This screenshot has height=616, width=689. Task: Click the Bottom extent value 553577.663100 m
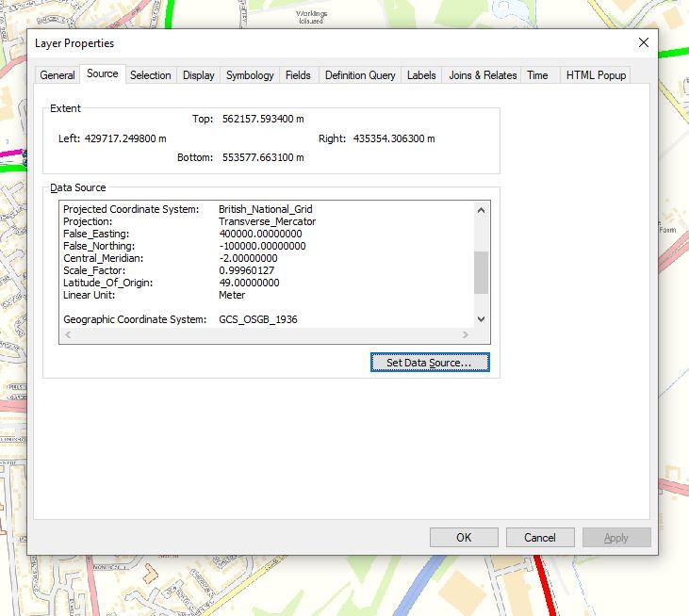263,157
